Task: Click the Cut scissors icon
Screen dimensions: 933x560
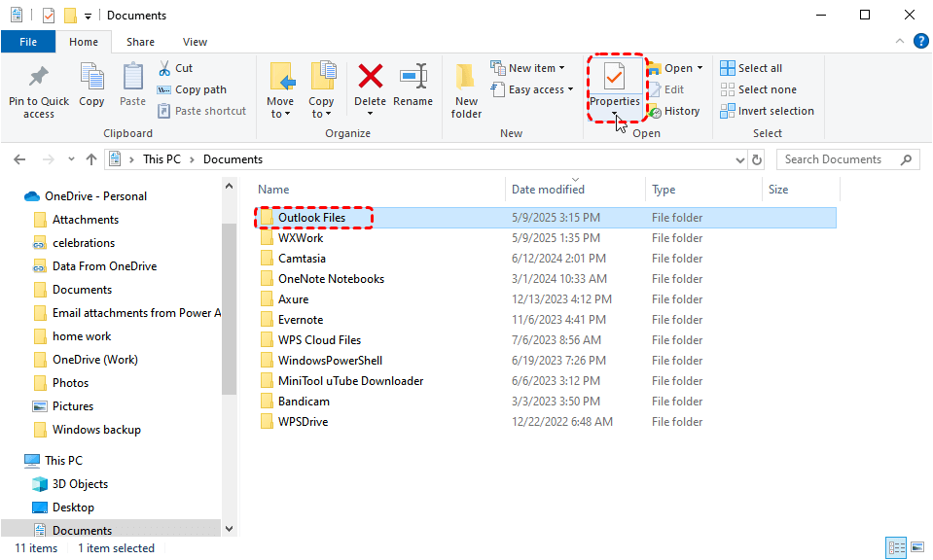Action: [164, 68]
